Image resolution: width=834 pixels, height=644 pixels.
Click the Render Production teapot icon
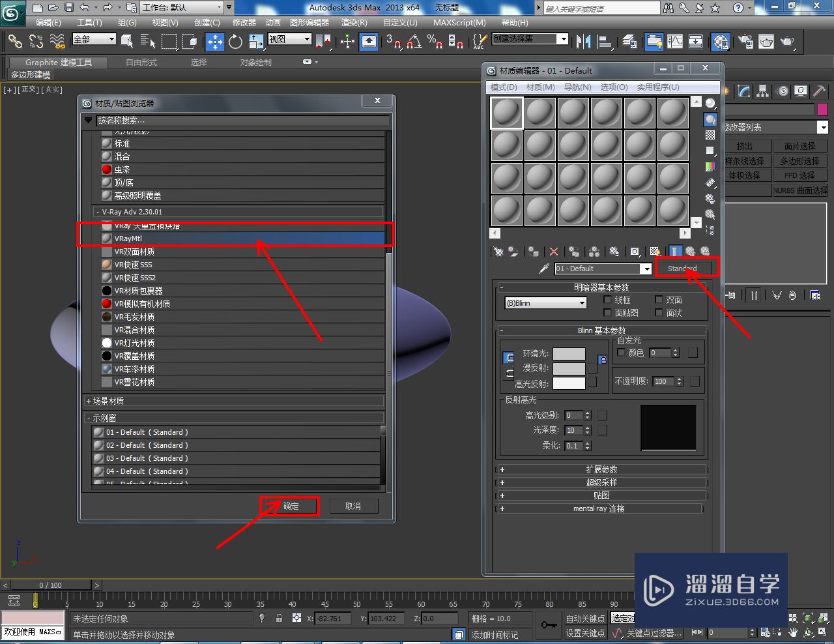[788, 42]
